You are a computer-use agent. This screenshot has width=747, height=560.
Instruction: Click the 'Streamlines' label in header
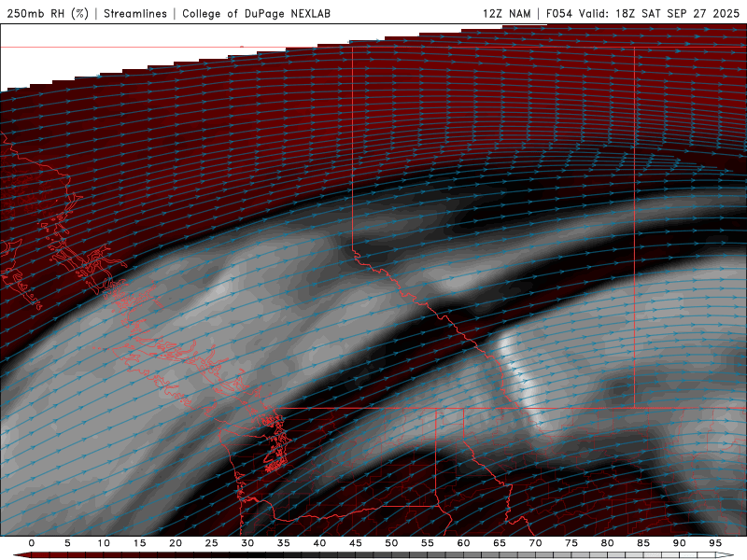pyautogui.click(x=135, y=13)
